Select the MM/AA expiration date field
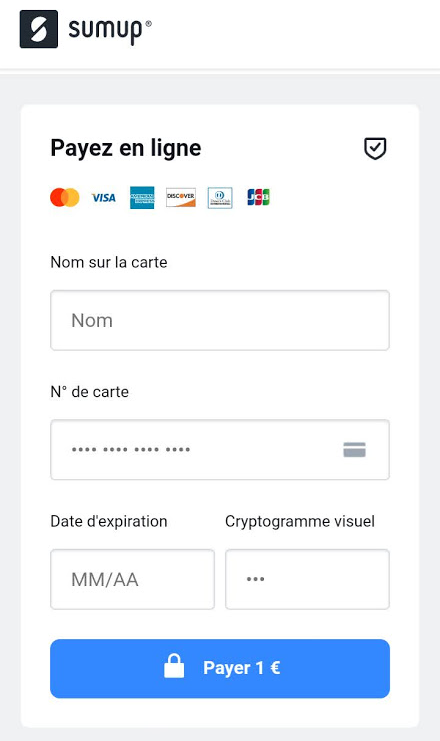Viewport: 440px width, 741px height. click(132, 579)
